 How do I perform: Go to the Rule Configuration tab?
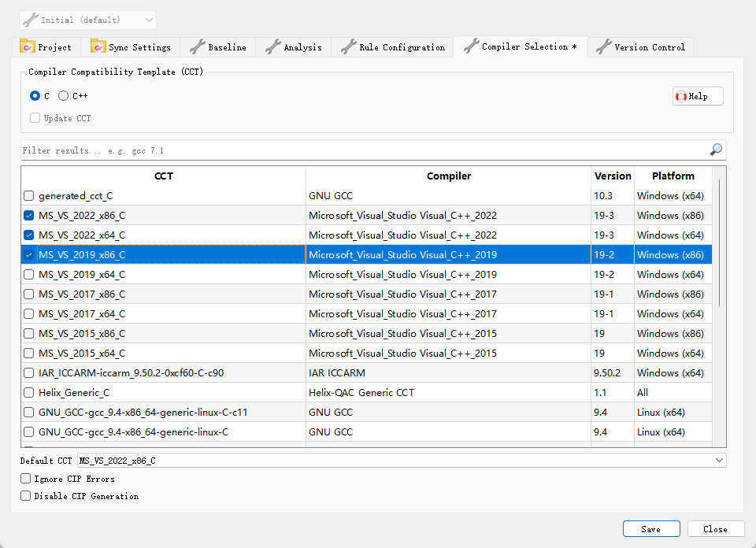click(x=392, y=47)
